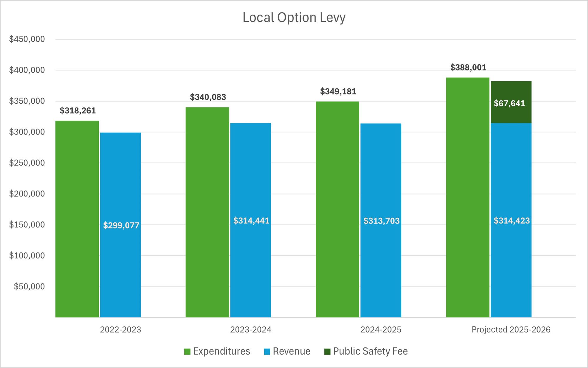
Task: Click the Expenditures legend color swatch
Action: tap(187, 352)
